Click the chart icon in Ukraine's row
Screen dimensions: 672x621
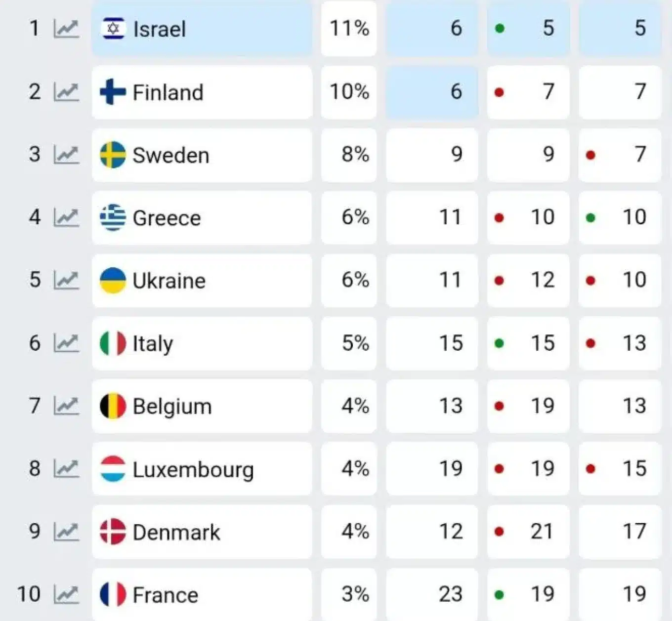66,280
